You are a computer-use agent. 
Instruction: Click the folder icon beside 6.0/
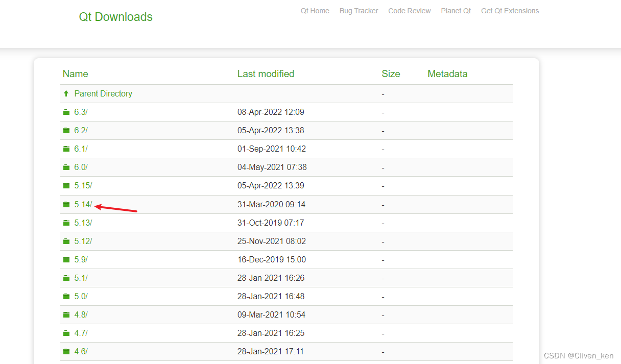tap(66, 167)
